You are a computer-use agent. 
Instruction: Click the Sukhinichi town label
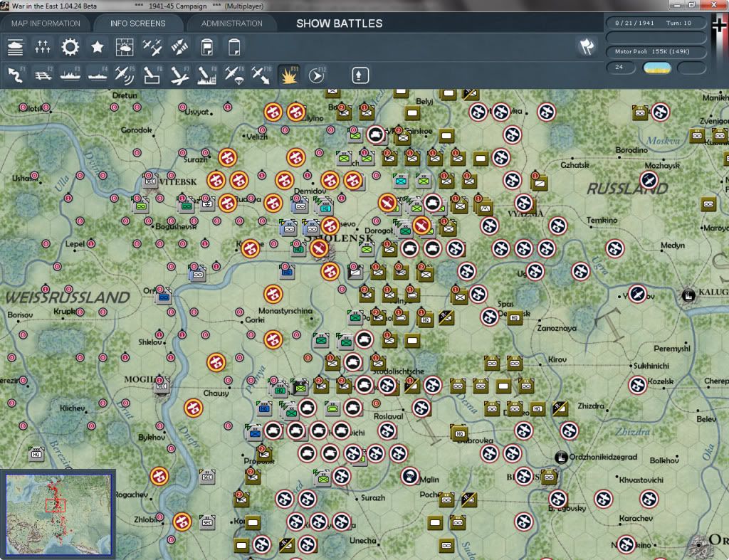click(651, 366)
